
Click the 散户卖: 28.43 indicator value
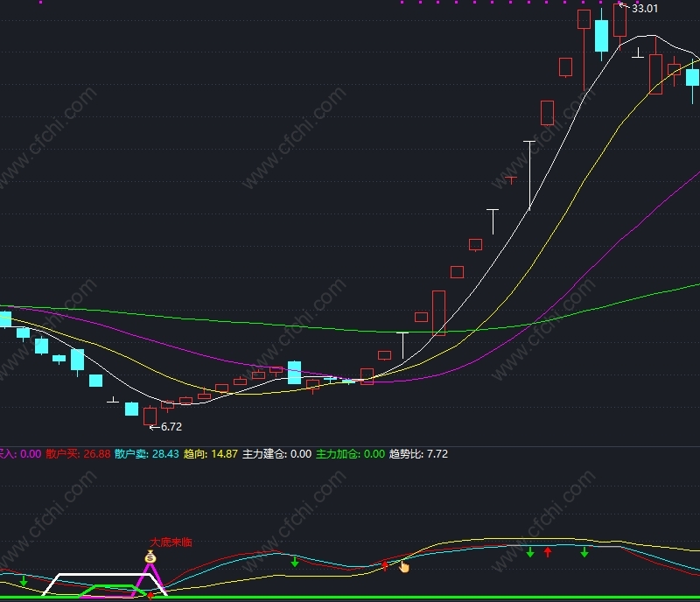[x=146, y=454]
